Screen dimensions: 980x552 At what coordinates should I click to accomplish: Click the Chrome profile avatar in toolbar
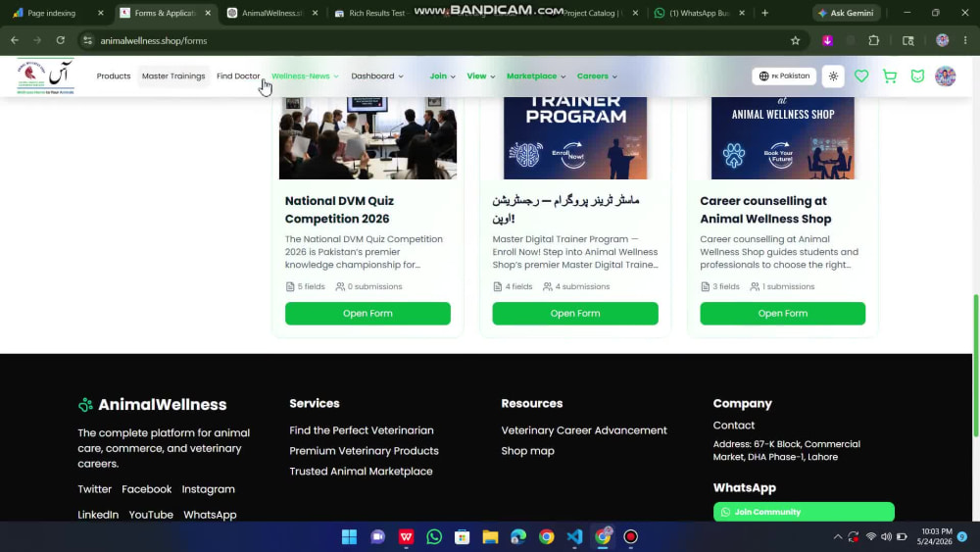coord(942,40)
